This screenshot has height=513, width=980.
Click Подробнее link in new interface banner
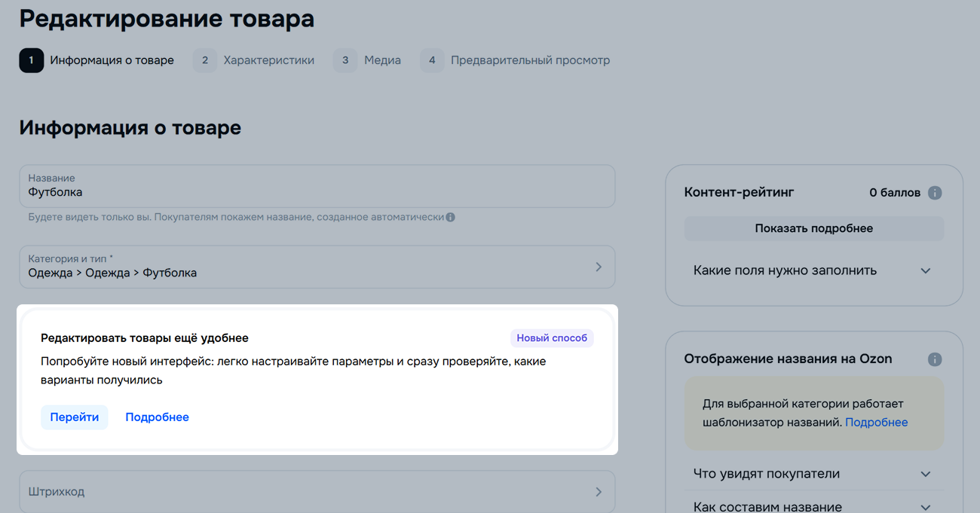point(157,417)
